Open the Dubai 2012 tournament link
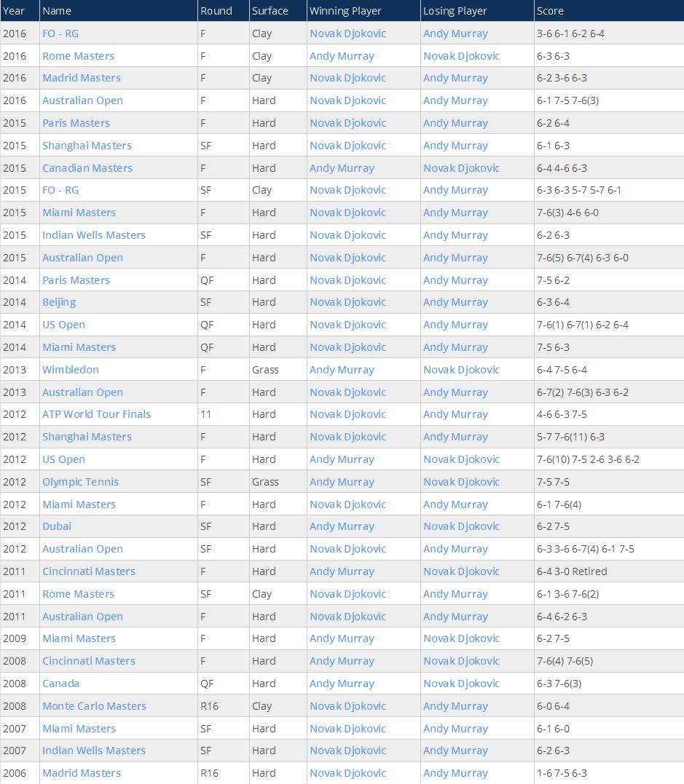The image size is (684, 784). pos(57,526)
